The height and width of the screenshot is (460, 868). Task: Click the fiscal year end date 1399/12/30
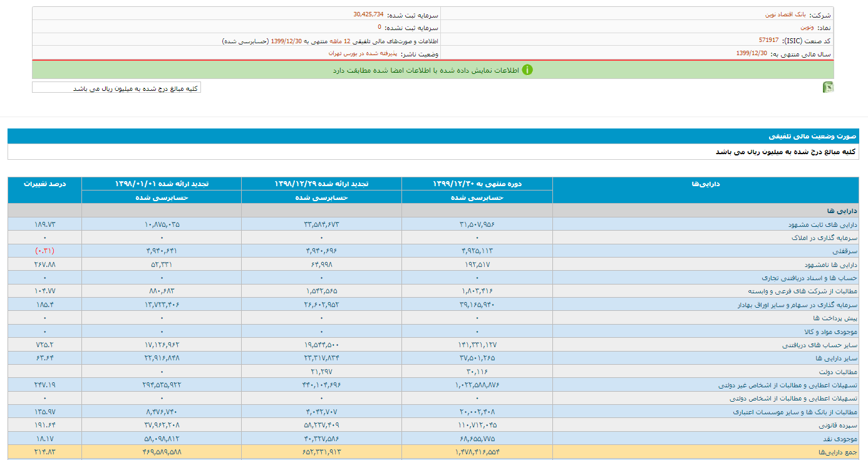coord(752,53)
